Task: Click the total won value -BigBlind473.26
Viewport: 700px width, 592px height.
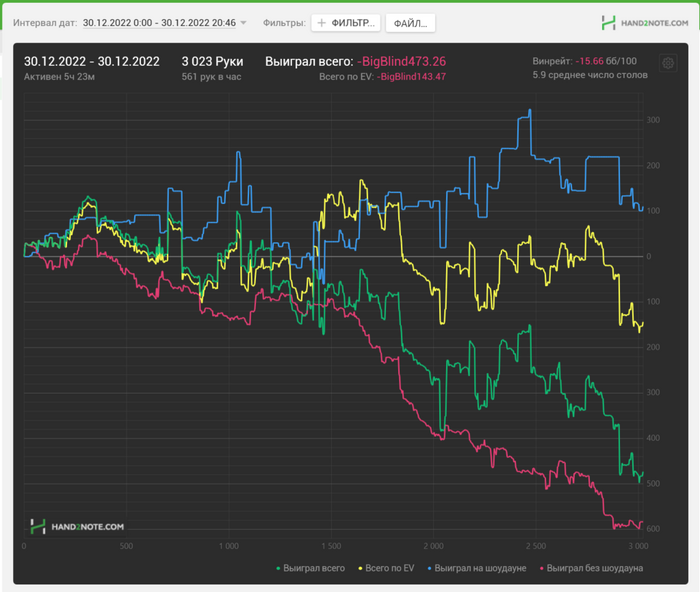Action: tap(401, 62)
